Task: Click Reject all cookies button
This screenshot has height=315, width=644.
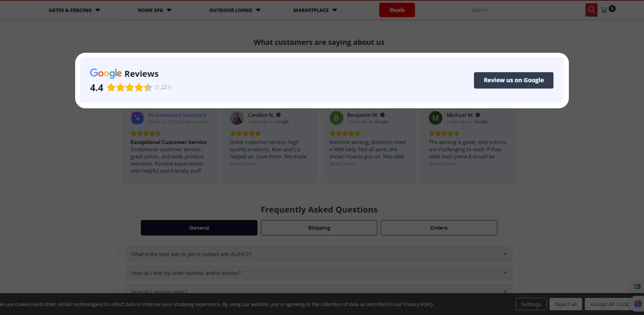Action: pos(566,304)
